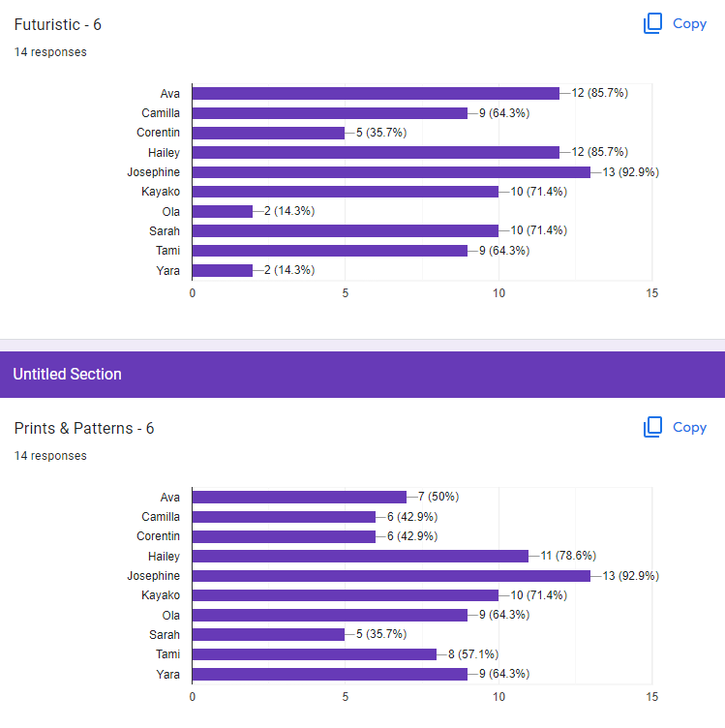Click Kayako's bar in Prints & Patterns chart
Image resolution: width=725 pixels, height=728 pixels.
tap(346, 595)
